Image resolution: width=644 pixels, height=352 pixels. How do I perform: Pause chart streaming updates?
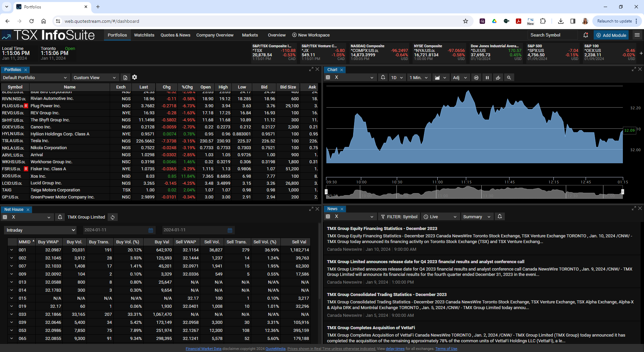point(487,77)
